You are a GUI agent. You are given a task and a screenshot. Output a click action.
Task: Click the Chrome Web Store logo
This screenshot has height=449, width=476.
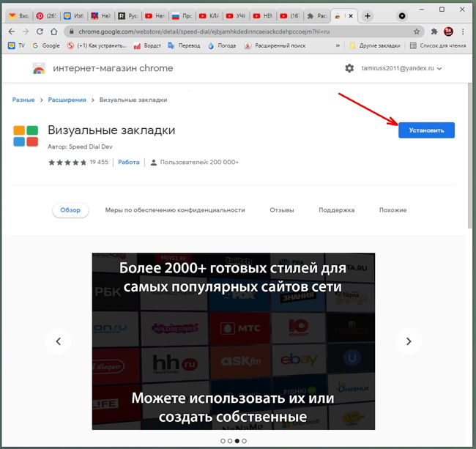(x=39, y=68)
